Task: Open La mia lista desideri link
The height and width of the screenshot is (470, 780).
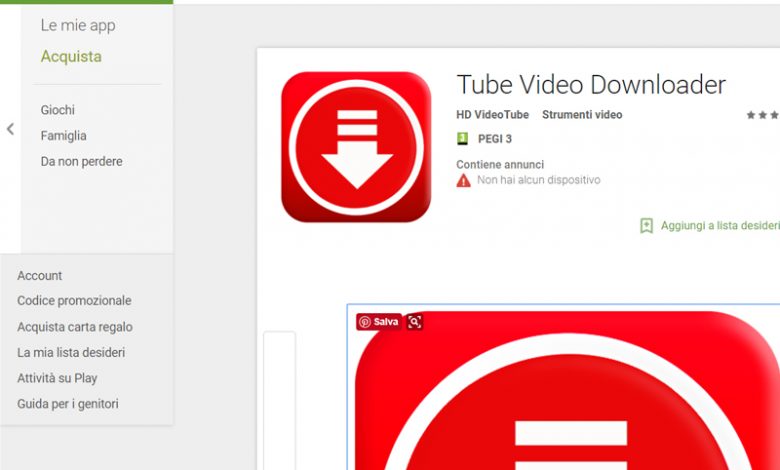Action: [x=71, y=353]
